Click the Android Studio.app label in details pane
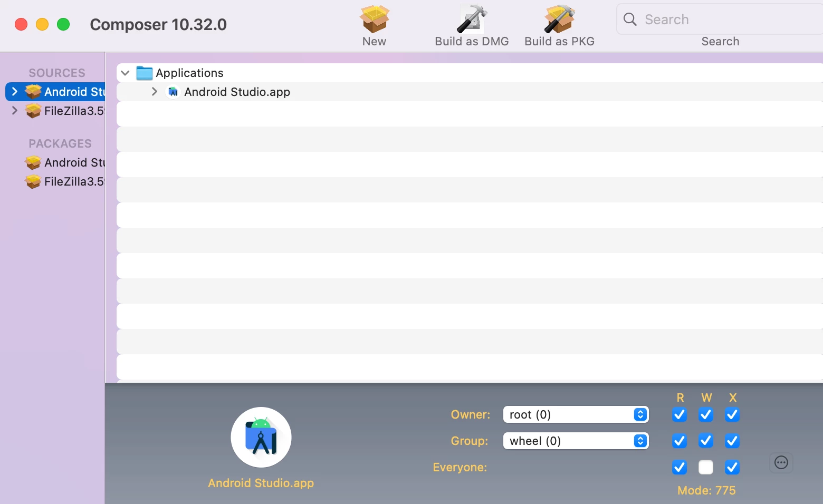 click(261, 483)
